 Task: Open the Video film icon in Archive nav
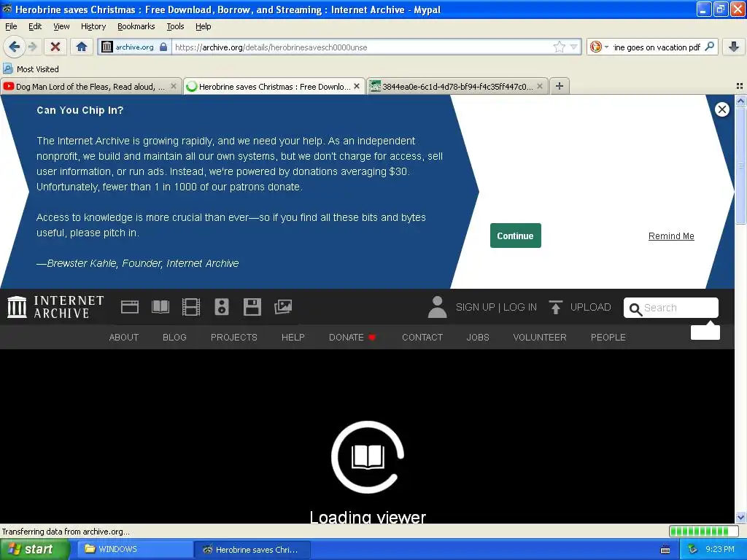[x=191, y=307]
